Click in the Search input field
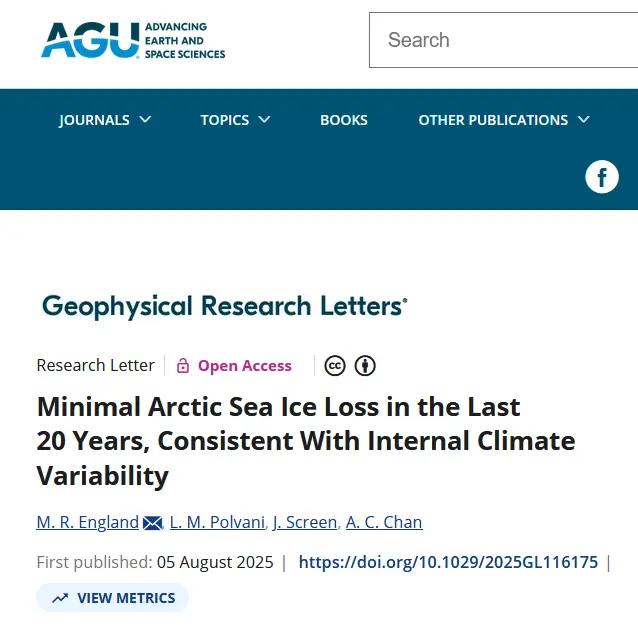This screenshot has height=638, width=638. pos(500,40)
